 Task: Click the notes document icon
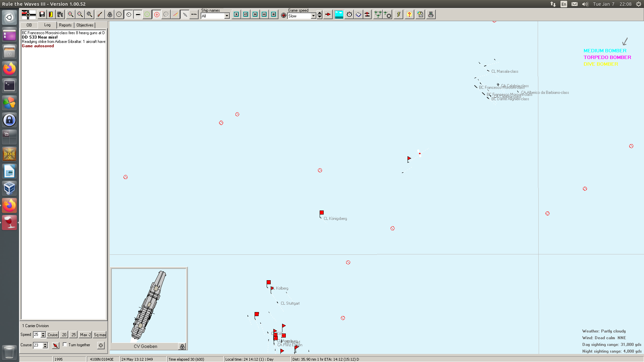[x=420, y=14]
